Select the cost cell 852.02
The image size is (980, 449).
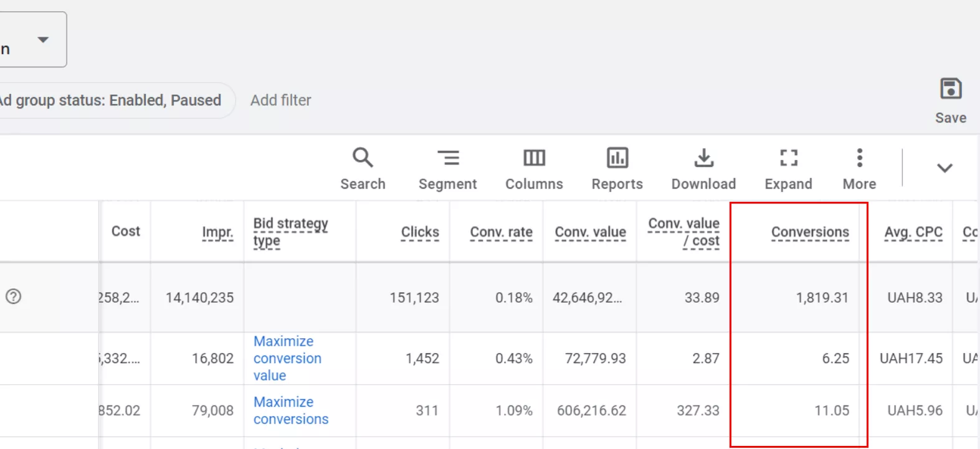pyautogui.click(x=119, y=411)
